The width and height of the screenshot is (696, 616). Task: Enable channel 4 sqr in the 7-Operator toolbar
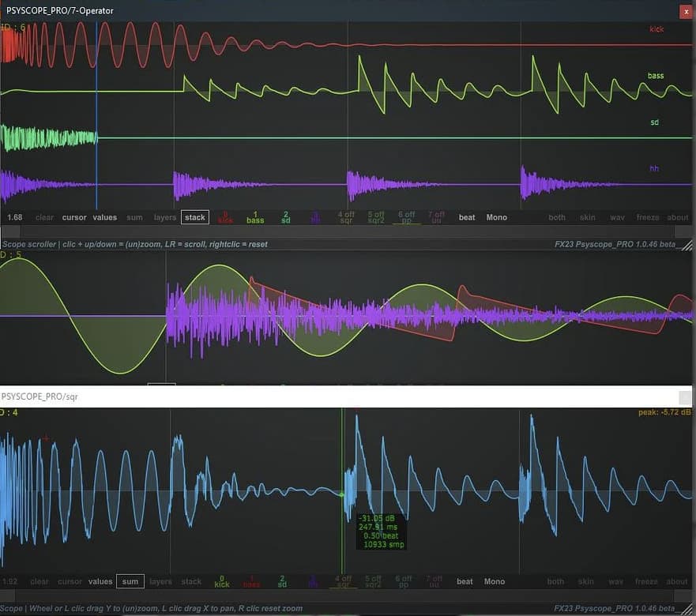click(x=346, y=217)
